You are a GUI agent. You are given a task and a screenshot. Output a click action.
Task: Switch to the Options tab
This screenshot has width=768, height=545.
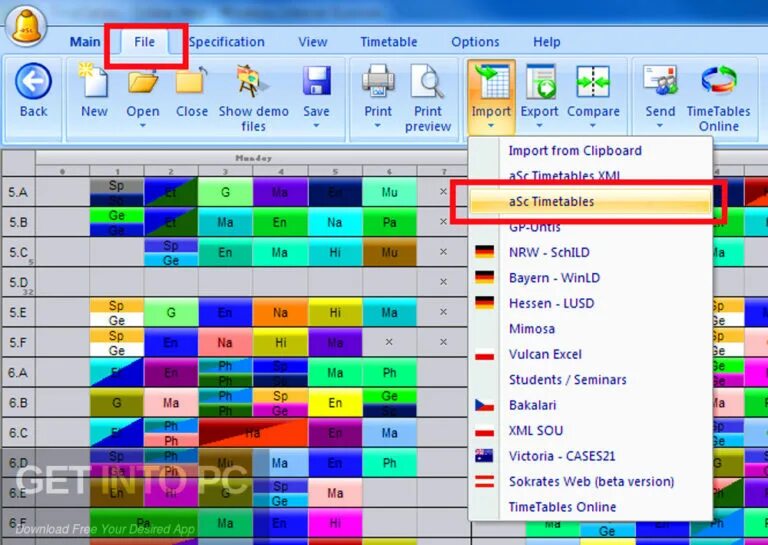[x=475, y=42]
